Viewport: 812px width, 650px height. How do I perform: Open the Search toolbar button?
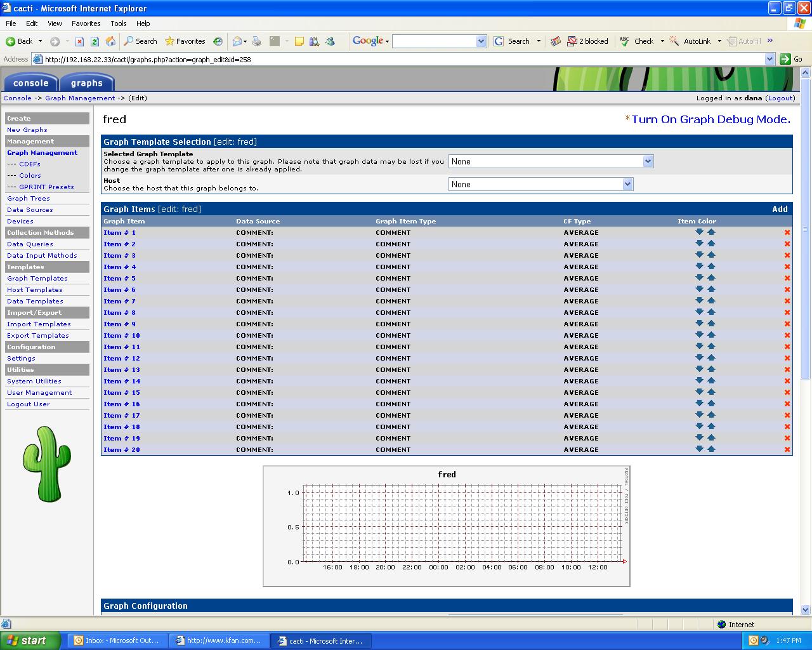[x=140, y=41]
